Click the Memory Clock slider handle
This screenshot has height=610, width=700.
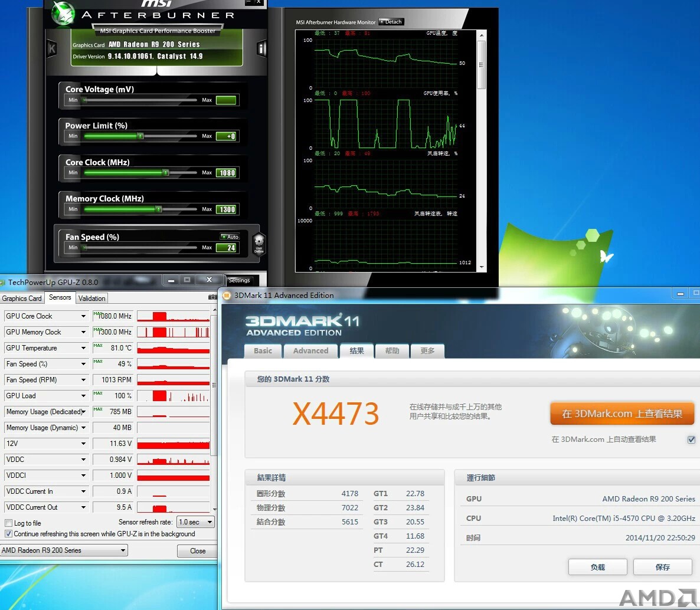click(159, 209)
